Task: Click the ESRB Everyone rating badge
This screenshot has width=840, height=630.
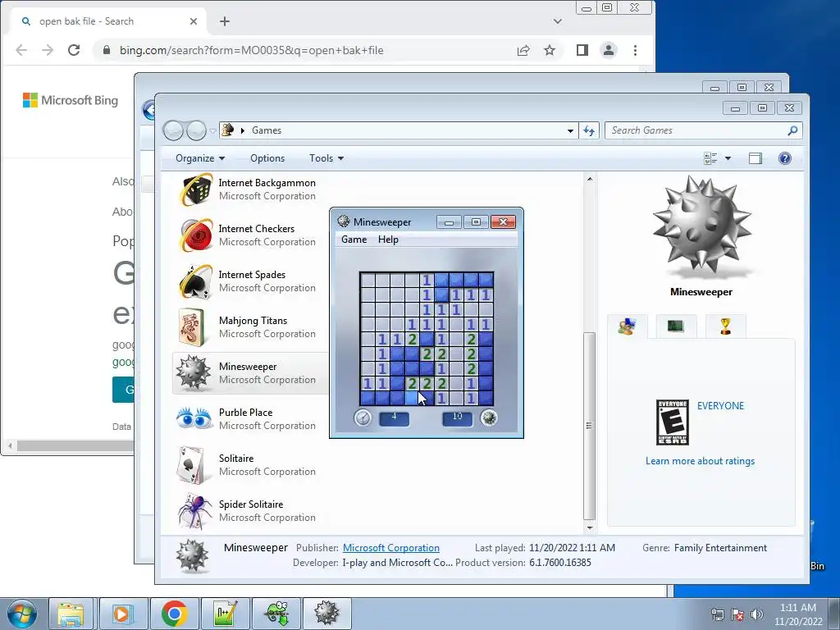Action: pos(673,422)
